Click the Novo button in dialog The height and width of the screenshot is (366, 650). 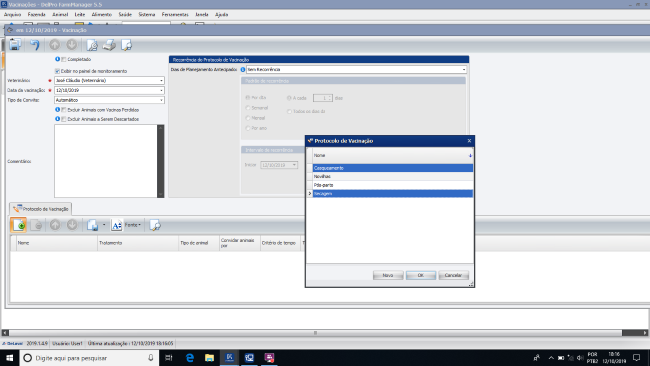pyautogui.click(x=388, y=275)
